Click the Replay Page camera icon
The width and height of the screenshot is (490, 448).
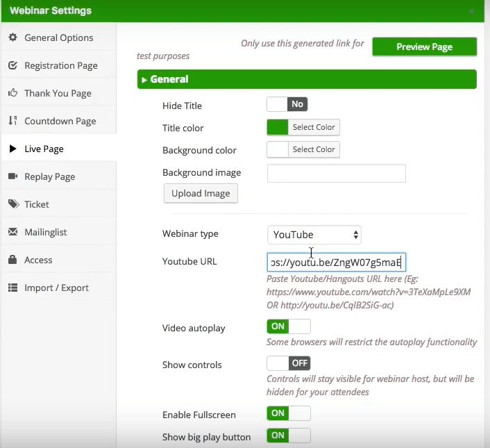[12, 176]
